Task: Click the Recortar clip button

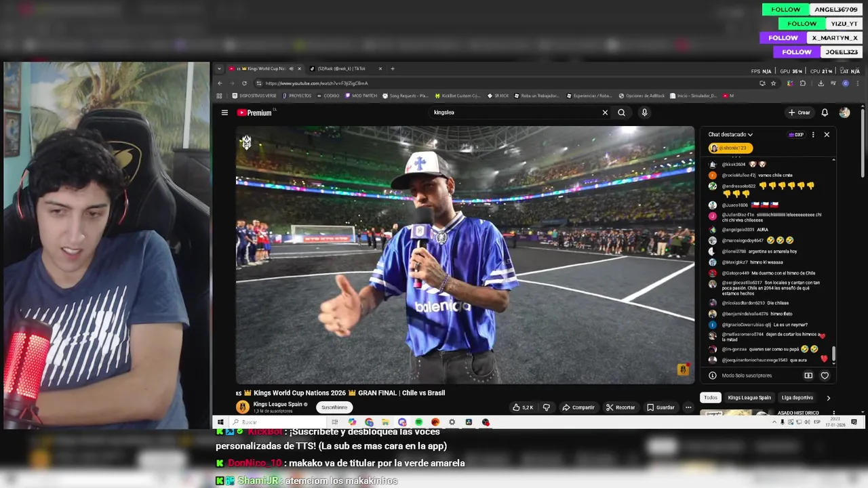Action: click(620, 407)
